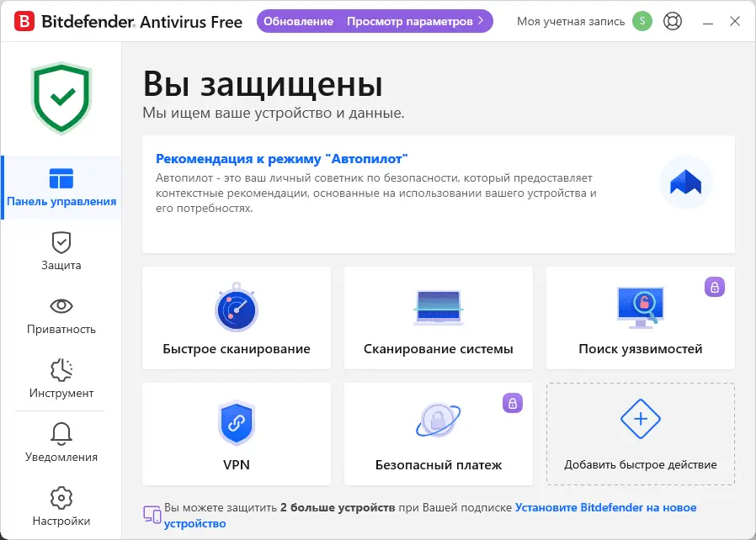Image resolution: width=756 pixels, height=540 pixels.
Task: Click the text 2 больше устройств
Action: click(338, 508)
